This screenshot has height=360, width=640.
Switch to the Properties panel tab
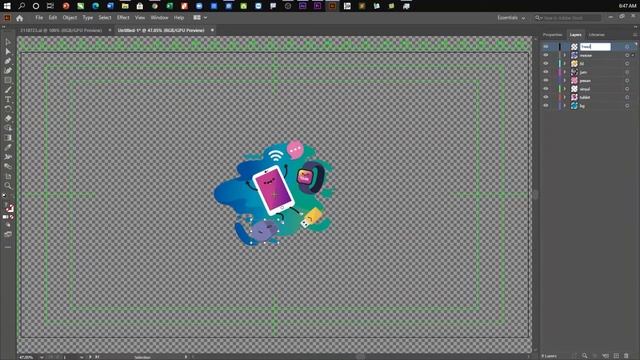(552, 35)
